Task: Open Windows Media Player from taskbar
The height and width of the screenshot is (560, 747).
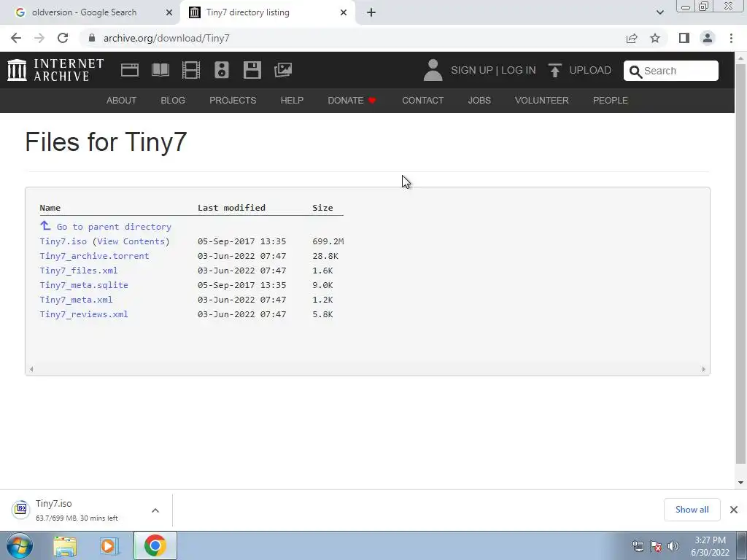Action: tap(109, 546)
